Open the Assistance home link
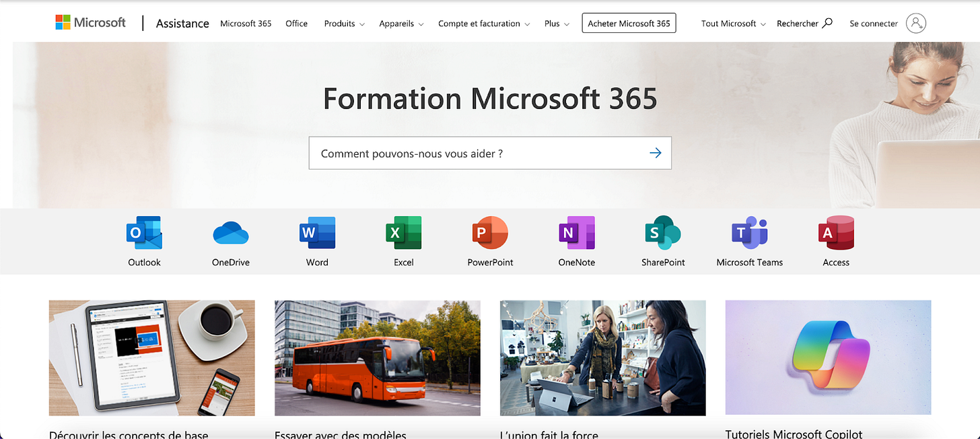The height and width of the screenshot is (439, 980). (182, 24)
